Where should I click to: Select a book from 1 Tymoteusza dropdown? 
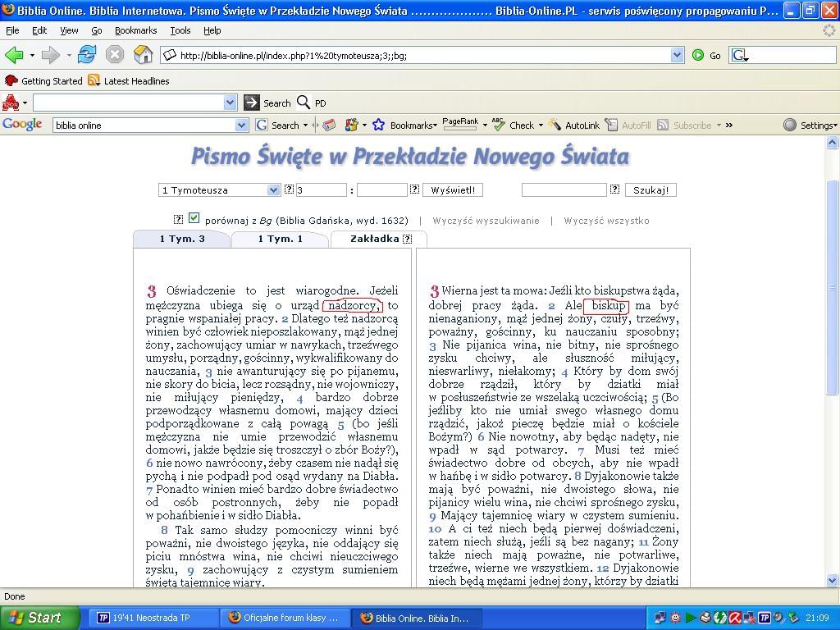coord(219,190)
